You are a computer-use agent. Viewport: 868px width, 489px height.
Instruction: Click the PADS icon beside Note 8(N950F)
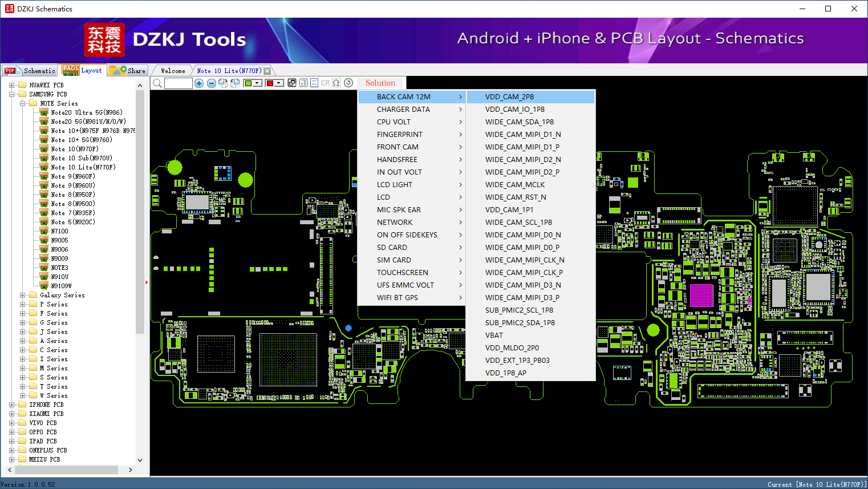(x=44, y=195)
